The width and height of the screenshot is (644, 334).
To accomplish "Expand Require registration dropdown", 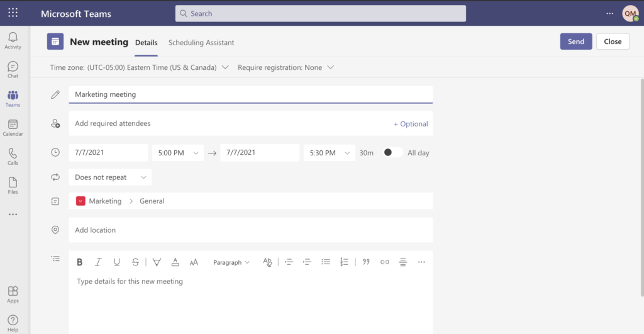I will tap(286, 67).
